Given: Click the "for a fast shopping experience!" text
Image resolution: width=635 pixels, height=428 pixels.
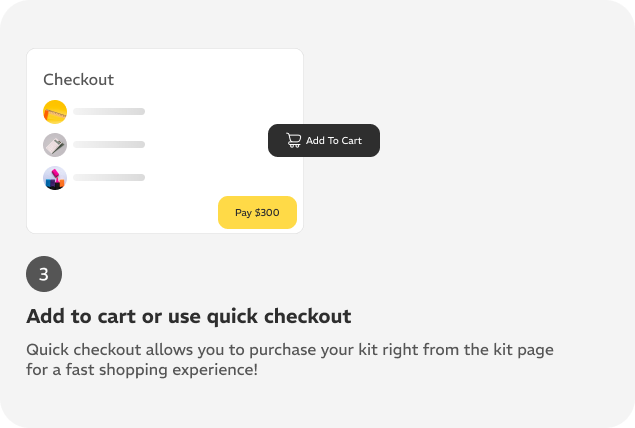Looking at the screenshot, I should (x=142, y=370).
